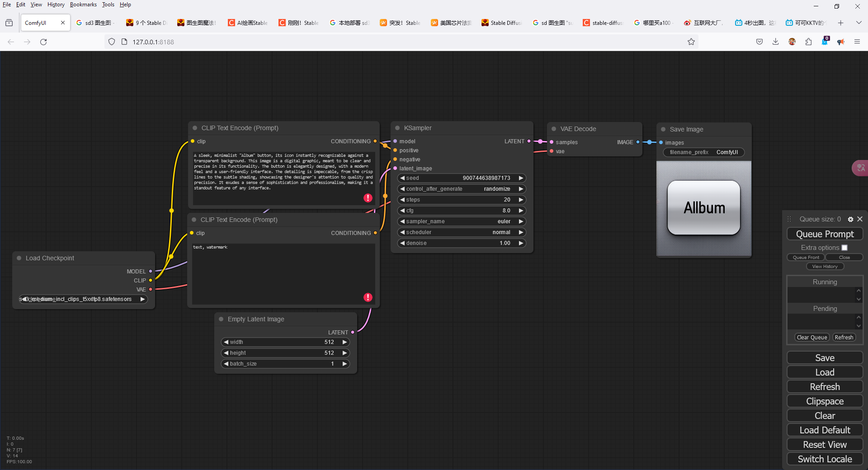
Task: Switch to the Stable Diffusion browser tab
Action: click(501, 23)
